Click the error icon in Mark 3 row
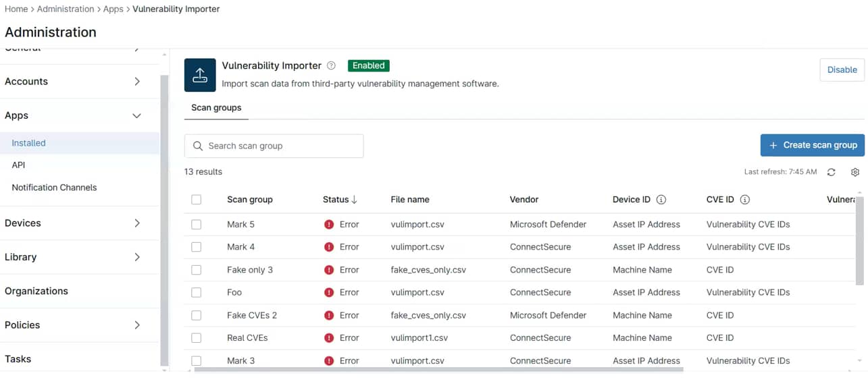 coord(329,360)
